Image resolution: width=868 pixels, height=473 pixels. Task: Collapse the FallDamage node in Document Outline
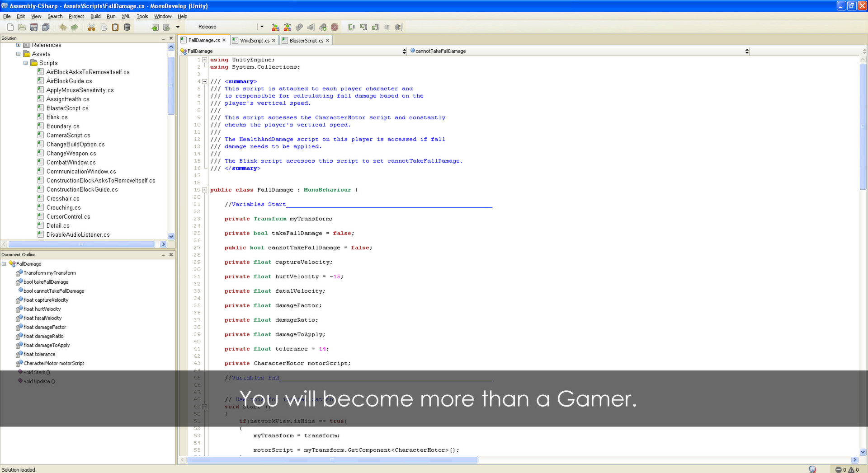point(4,264)
